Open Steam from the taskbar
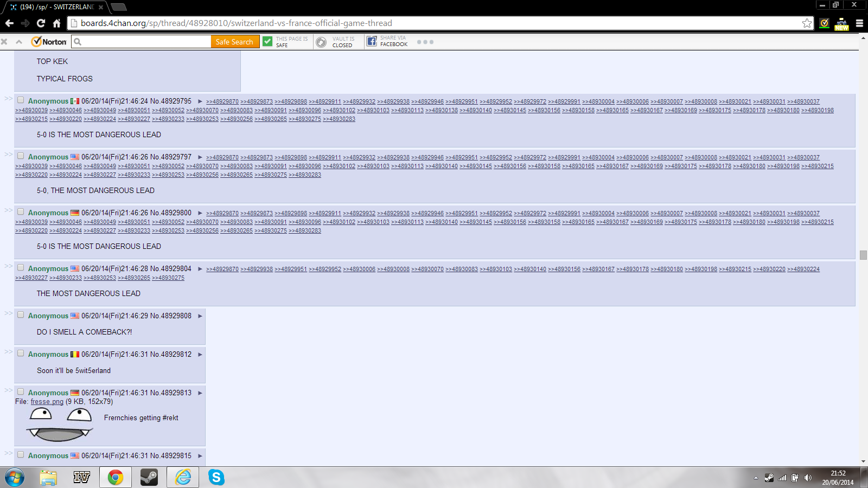Image resolution: width=868 pixels, height=488 pixels. [149, 478]
